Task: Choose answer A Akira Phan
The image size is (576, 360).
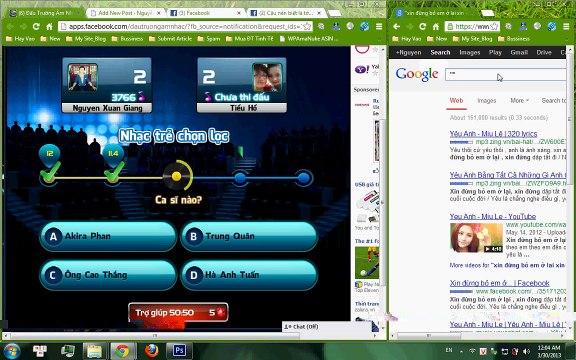Action: (108, 236)
